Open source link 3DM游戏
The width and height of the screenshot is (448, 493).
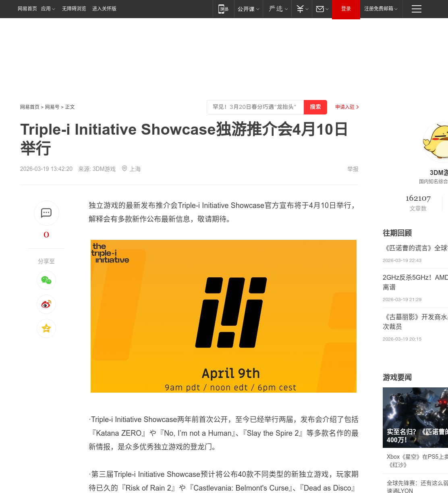[x=104, y=169]
